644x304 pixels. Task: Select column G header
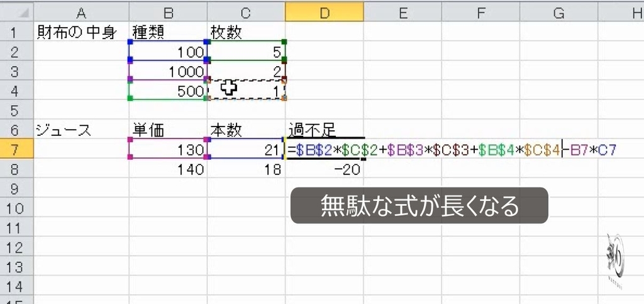click(558, 12)
